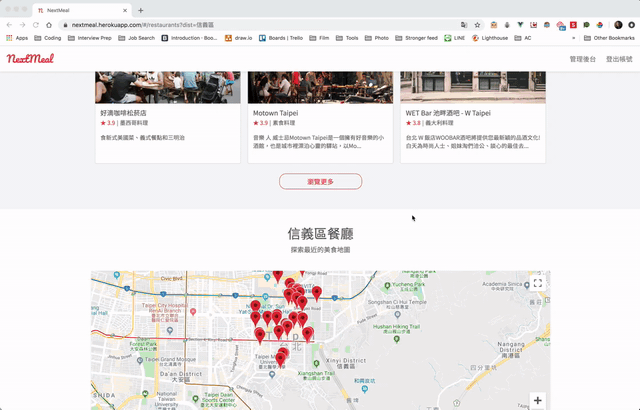Click WET Bar 池畔酒吧 - W Taipei title
This screenshot has height=410, width=640.
point(448,113)
